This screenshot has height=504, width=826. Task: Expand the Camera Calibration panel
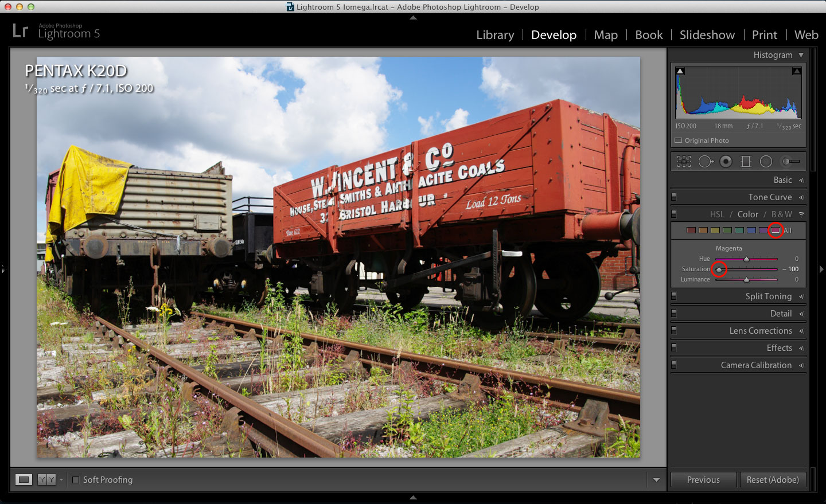[801, 365]
